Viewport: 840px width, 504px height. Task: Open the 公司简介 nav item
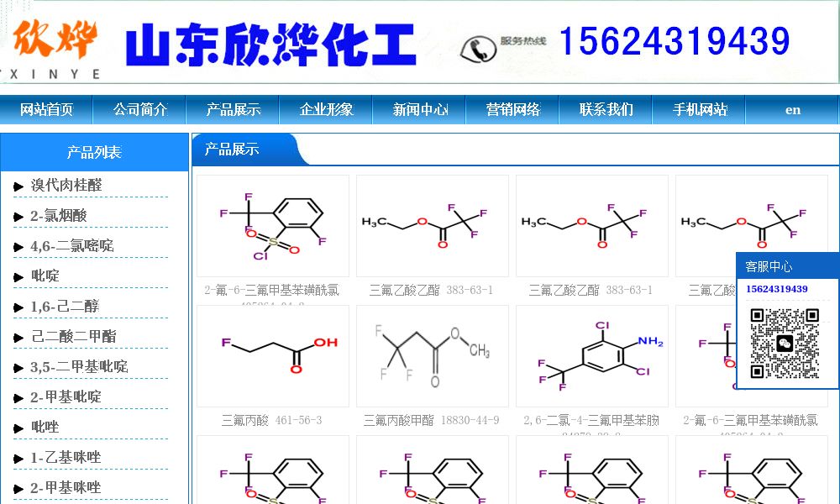pos(139,110)
